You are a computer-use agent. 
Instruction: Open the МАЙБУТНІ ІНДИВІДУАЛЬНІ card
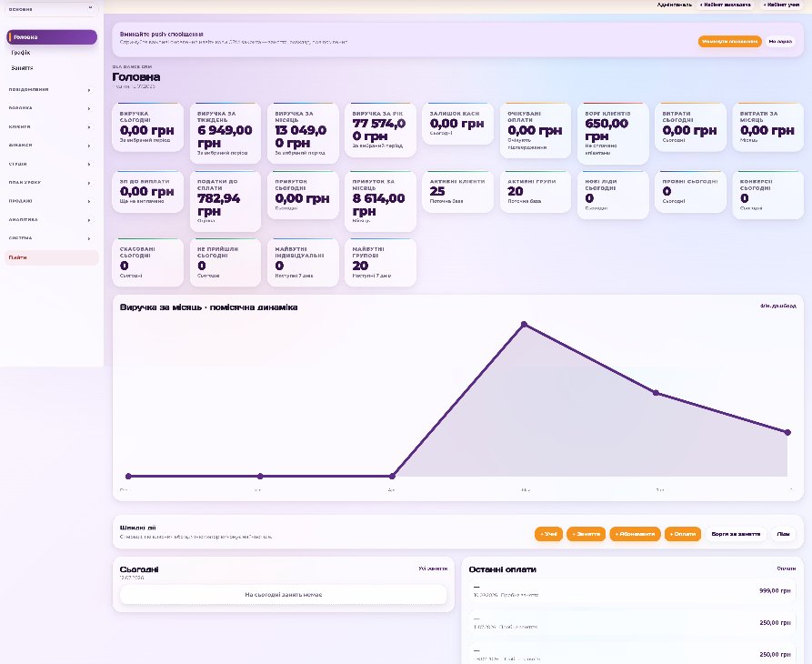coord(303,262)
